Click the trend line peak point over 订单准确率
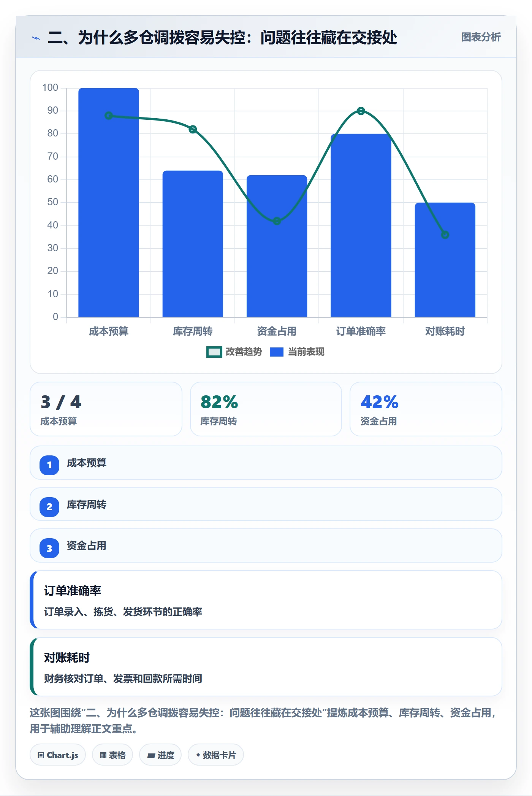Screen dimensions: 532x796 [361, 111]
